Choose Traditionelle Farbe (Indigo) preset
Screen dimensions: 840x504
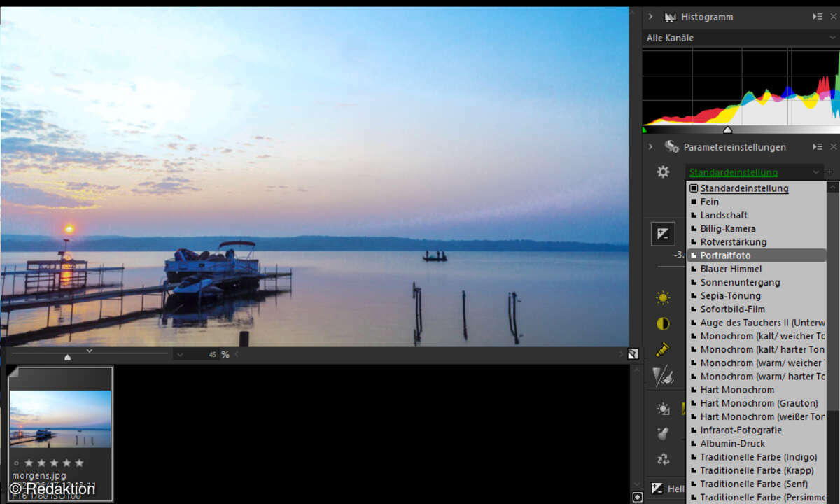(757, 457)
